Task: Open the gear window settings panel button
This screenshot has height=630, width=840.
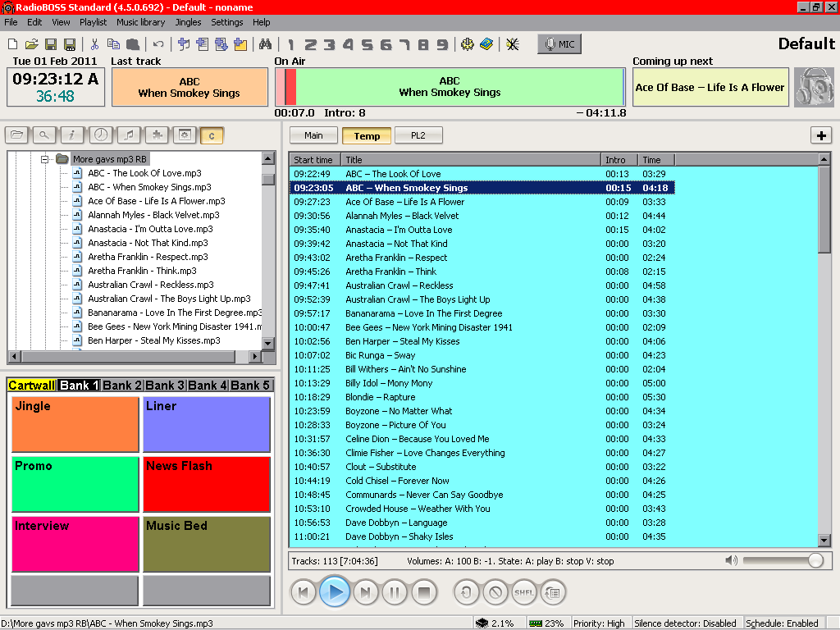Action: (185, 135)
